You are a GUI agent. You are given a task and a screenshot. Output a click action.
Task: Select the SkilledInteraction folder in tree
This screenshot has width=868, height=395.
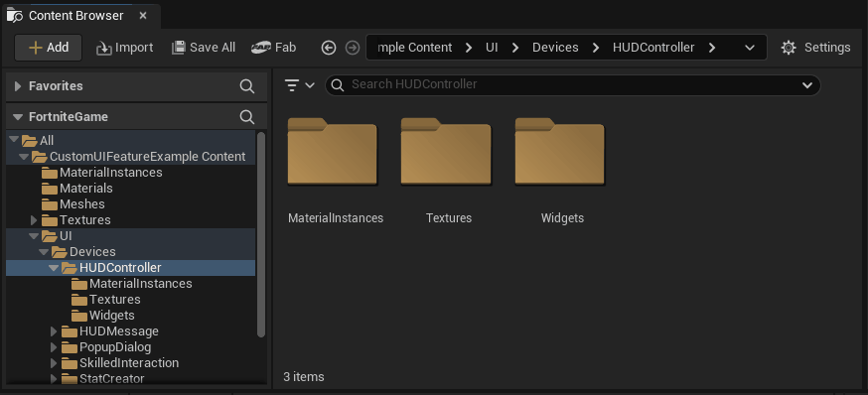coord(131,363)
